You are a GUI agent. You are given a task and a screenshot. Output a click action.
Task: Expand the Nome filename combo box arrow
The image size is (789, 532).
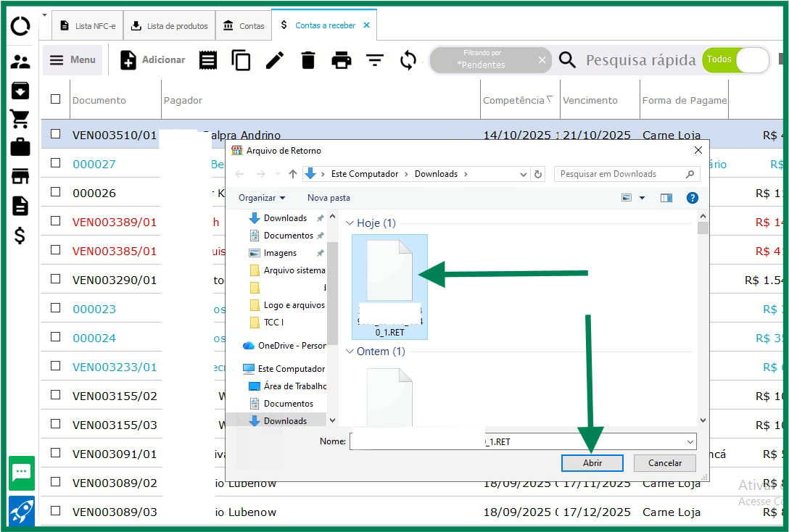pos(690,441)
